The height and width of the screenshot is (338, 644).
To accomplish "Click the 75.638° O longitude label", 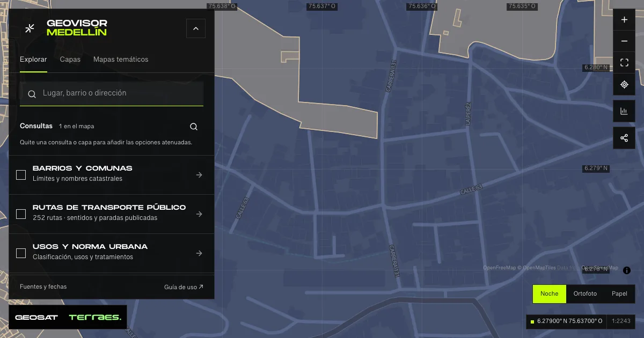I will pyautogui.click(x=222, y=6).
